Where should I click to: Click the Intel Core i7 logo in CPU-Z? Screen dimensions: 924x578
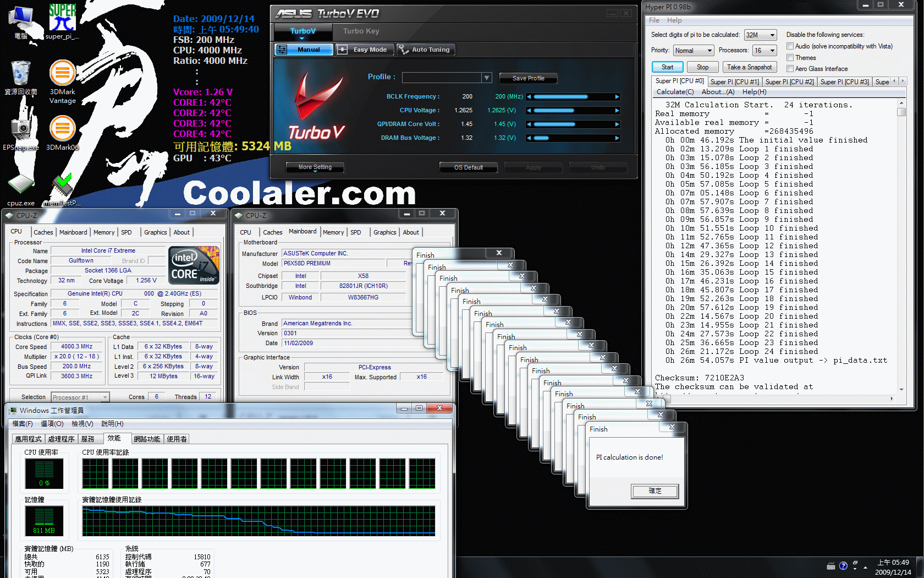(194, 265)
